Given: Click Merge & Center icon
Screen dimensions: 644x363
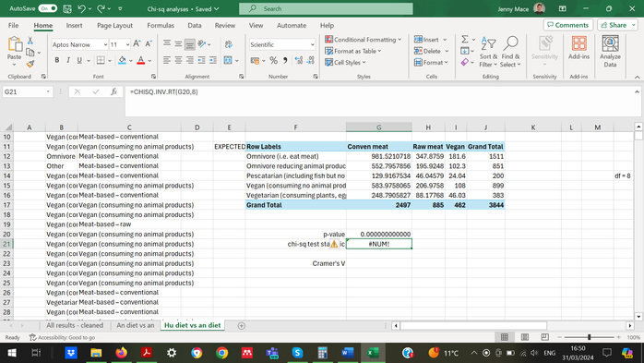Looking at the screenshot, I should click(x=228, y=60).
